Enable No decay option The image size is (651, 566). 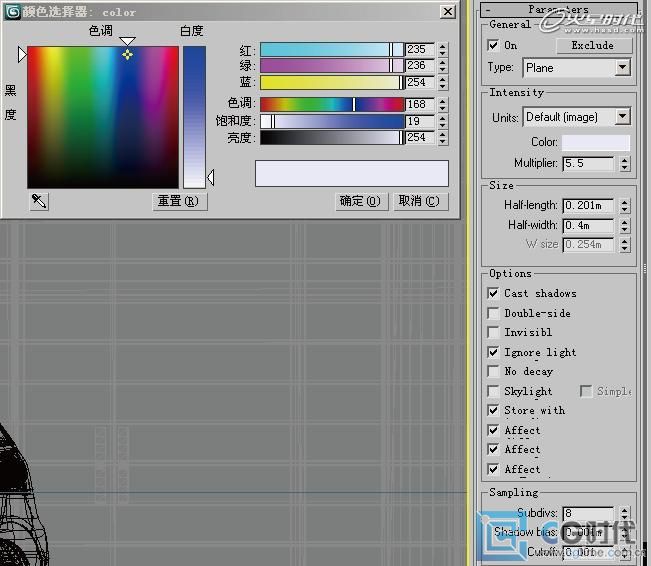click(x=493, y=371)
